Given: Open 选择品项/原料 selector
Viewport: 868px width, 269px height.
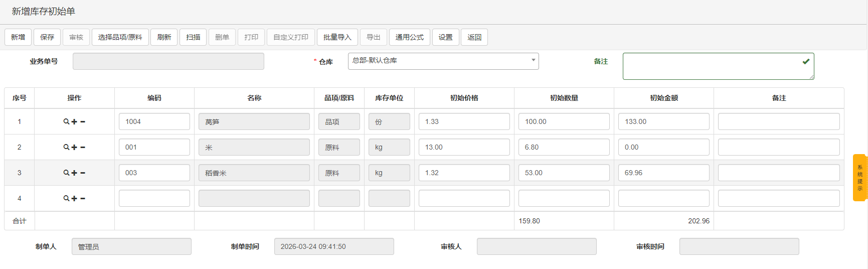Looking at the screenshot, I should pyautogui.click(x=120, y=37).
